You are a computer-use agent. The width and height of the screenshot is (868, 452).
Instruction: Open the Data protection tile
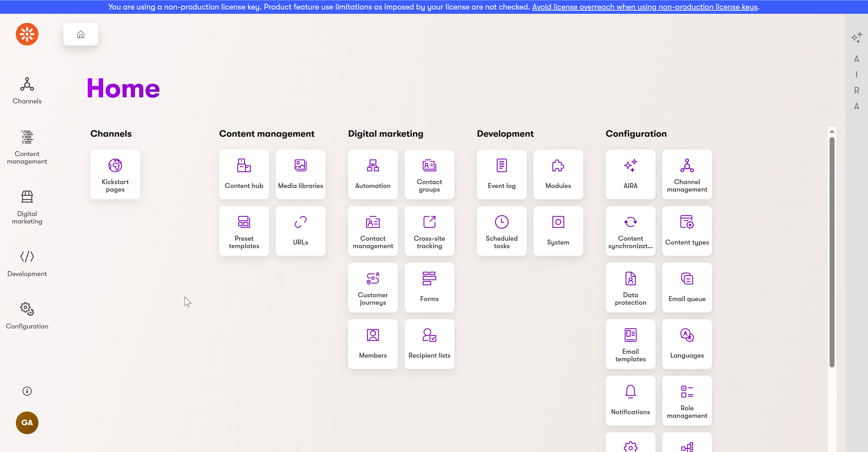[630, 287]
